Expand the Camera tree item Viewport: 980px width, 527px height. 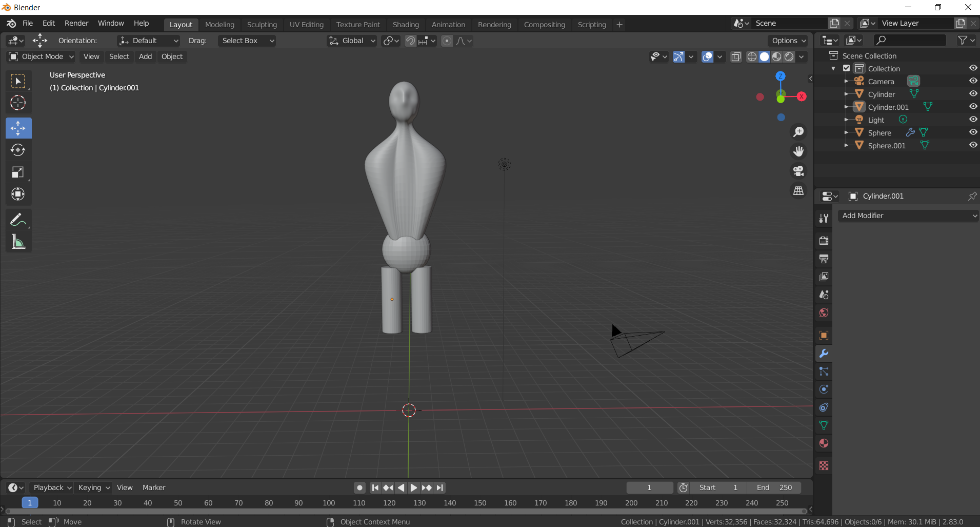[846, 81]
